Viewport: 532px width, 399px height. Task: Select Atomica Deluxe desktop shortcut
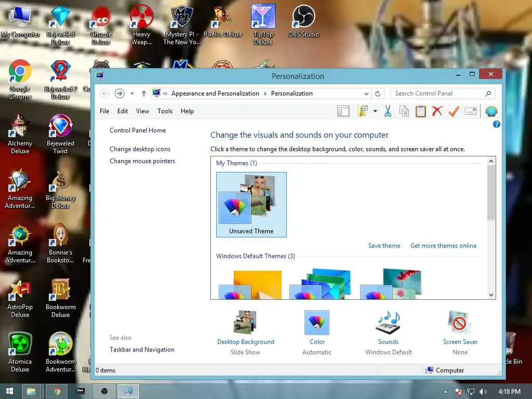[20, 353]
